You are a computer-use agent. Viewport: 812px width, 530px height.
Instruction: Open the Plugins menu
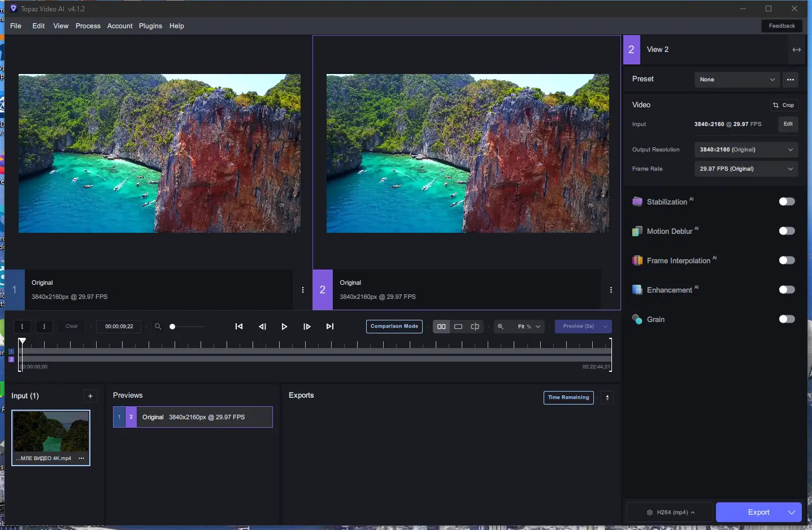pos(150,26)
